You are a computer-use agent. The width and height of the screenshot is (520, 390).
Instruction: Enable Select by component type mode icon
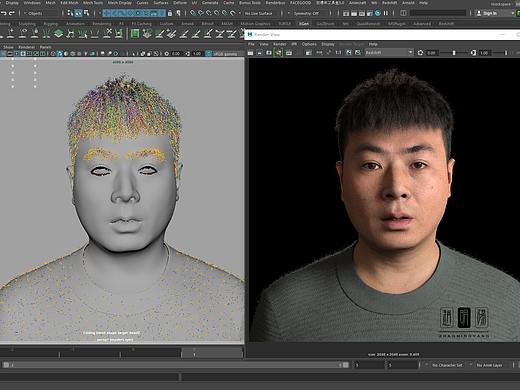(87, 13)
